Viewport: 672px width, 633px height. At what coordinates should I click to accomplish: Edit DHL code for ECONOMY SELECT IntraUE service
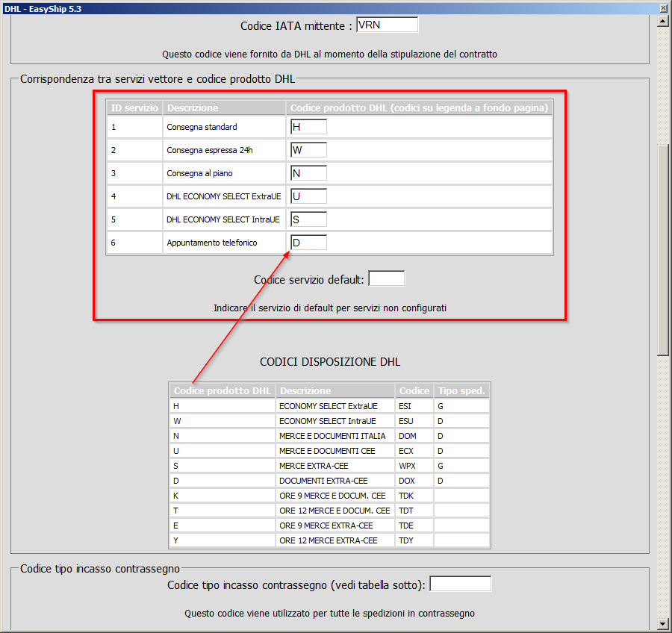click(x=308, y=219)
